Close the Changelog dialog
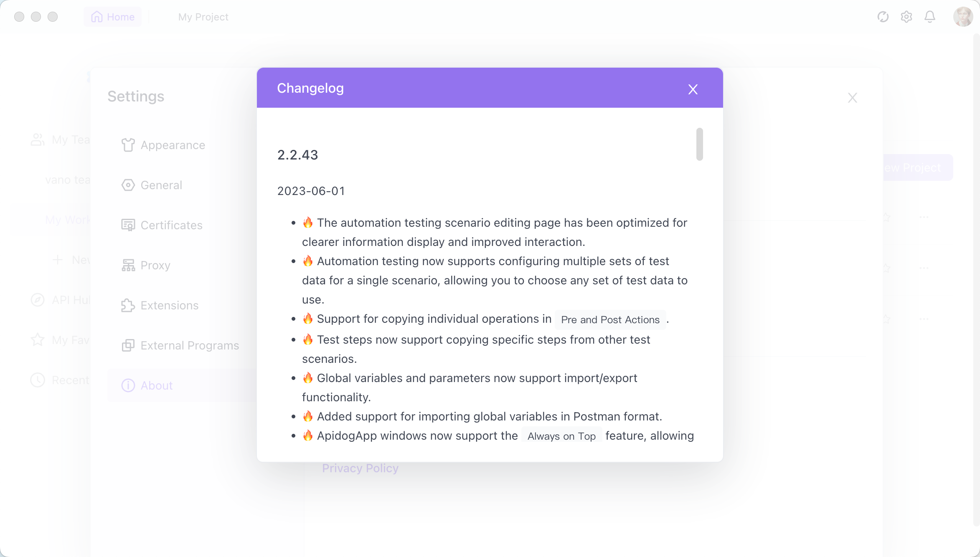This screenshot has width=980, height=557. point(693,89)
